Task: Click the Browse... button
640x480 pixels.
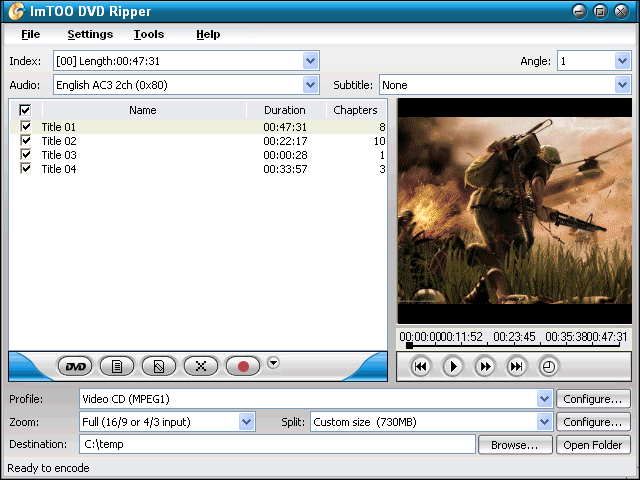Action: pyautogui.click(x=515, y=444)
